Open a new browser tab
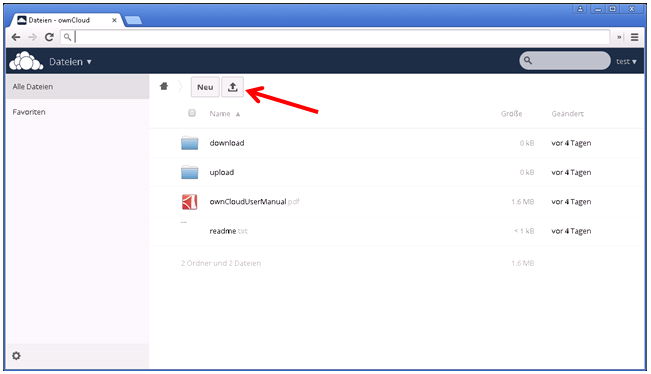The height and width of the screenshot is (374, 651). (133, 20)
